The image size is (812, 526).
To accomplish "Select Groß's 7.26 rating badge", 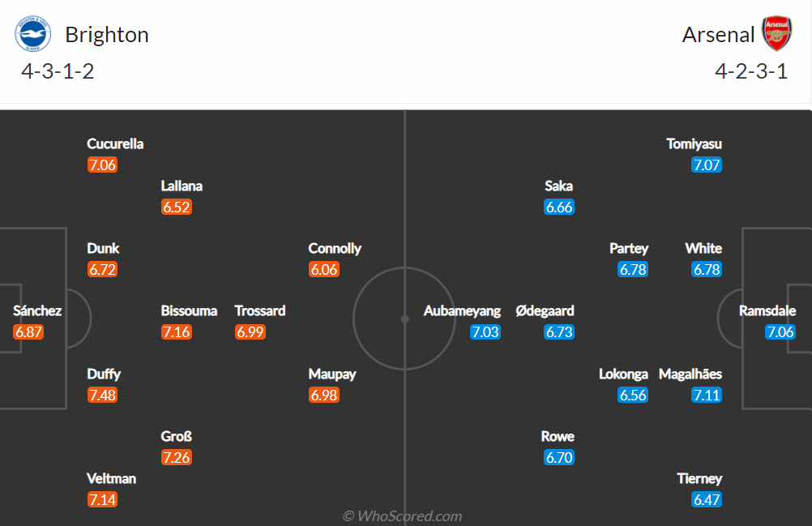I will click(x=177, y=458).
